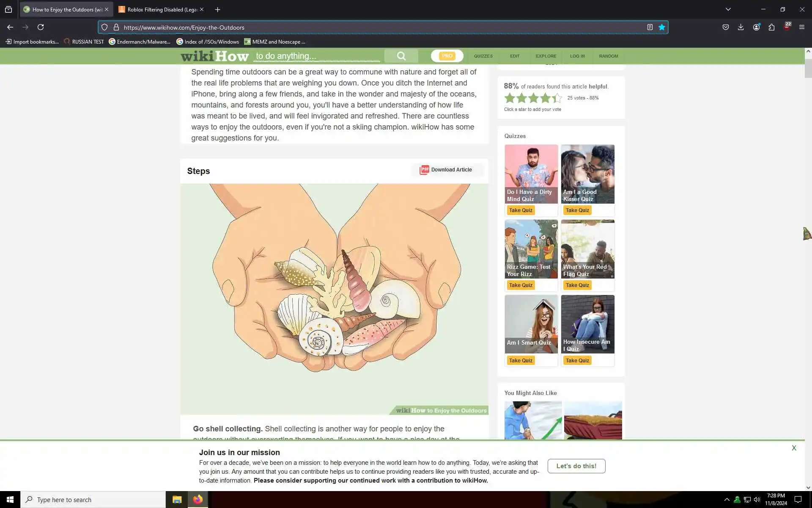812x508 pixels.
Task: Toggle the PRO button in header
Action: tap(447, 56)
